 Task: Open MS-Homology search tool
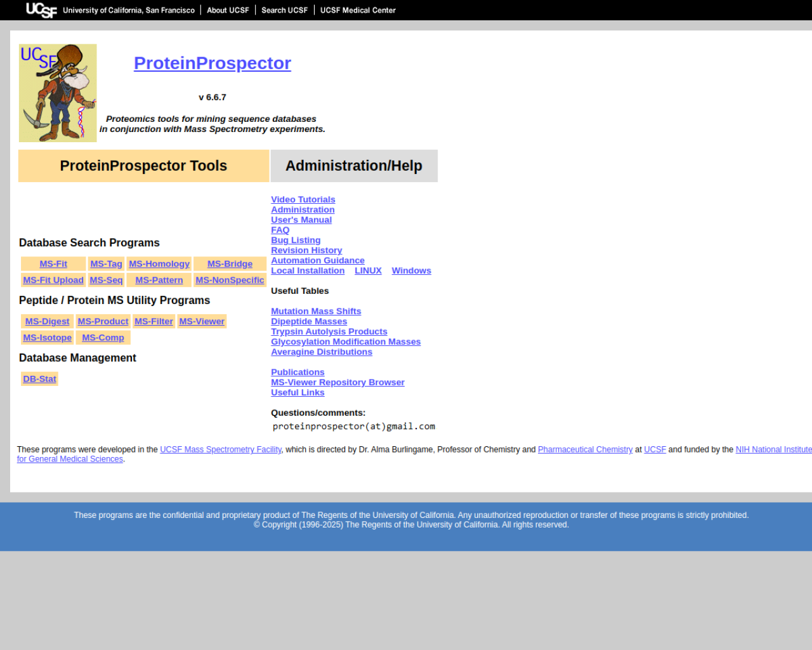[x=159, y=264]
